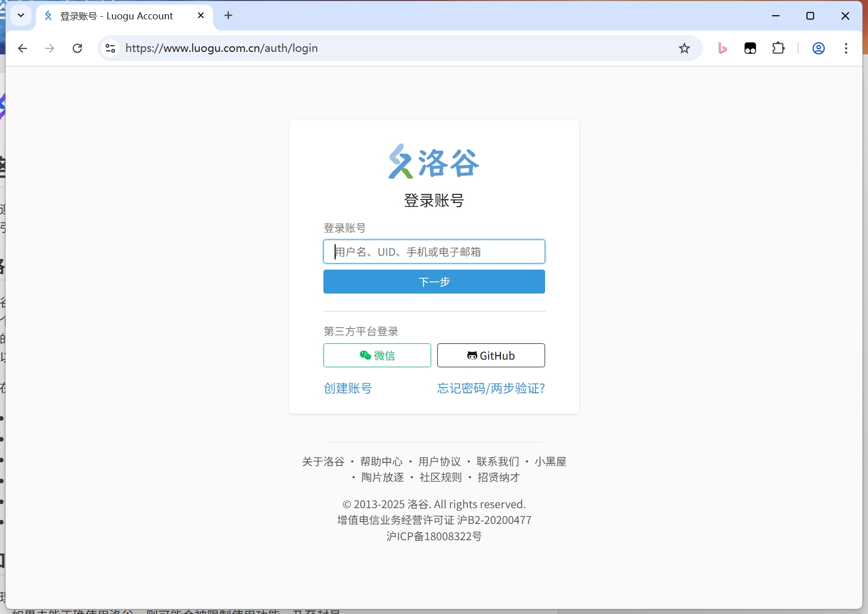The width and height of the screenshot is (868, 614).
Task: Select the 登录账号 Luogu Account tab
Action: (x=117, y=16)
